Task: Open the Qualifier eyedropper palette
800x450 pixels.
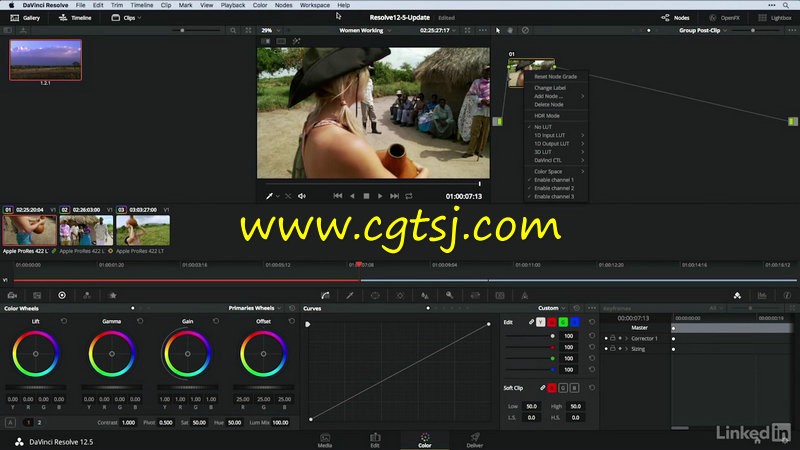Action: click(x=350, y=295)
